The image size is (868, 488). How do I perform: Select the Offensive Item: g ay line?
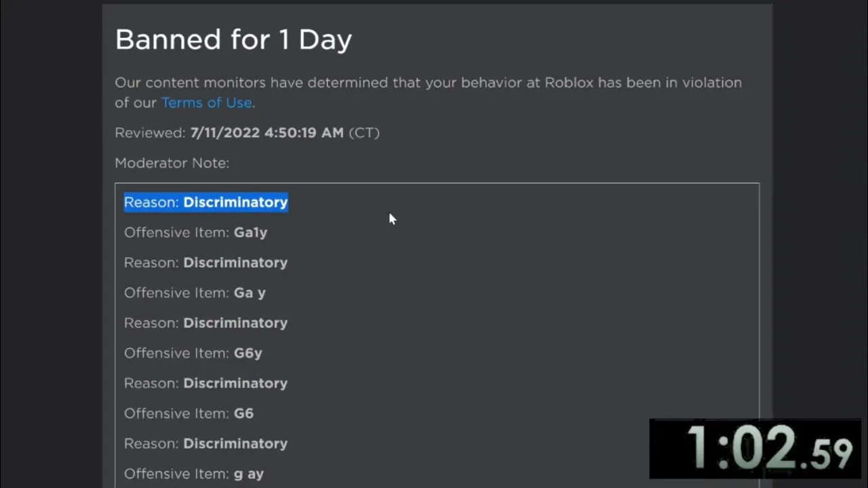coord(194,474)
